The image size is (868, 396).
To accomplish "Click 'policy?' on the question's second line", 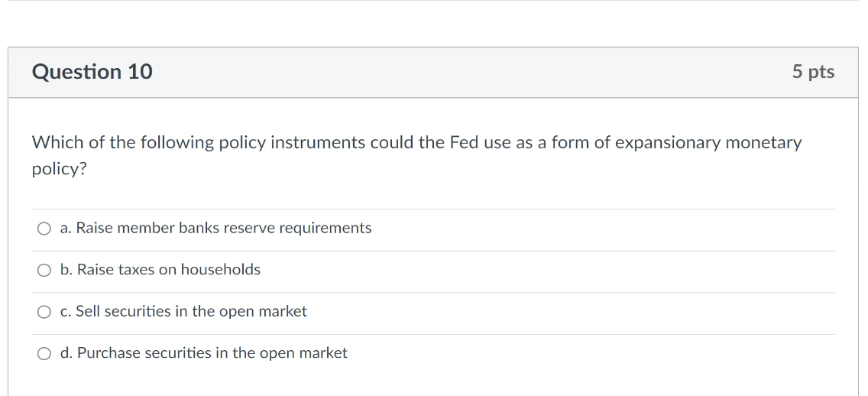I will point(60,169).
